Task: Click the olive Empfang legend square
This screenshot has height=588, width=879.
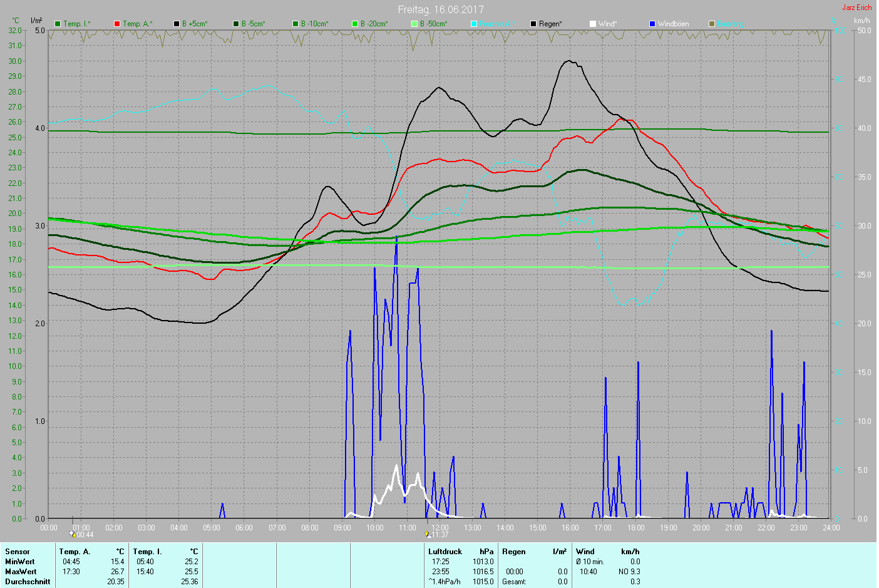Action: click(x=712, y=24)
